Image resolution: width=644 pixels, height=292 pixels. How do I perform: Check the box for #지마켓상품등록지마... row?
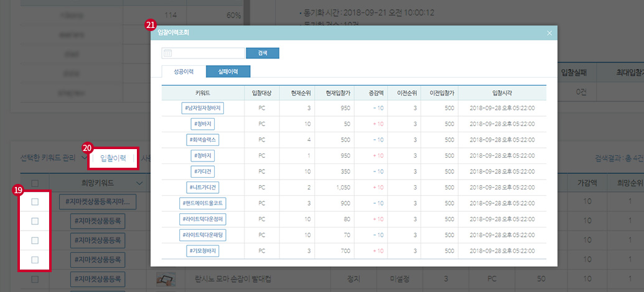(x=35, y=201)
